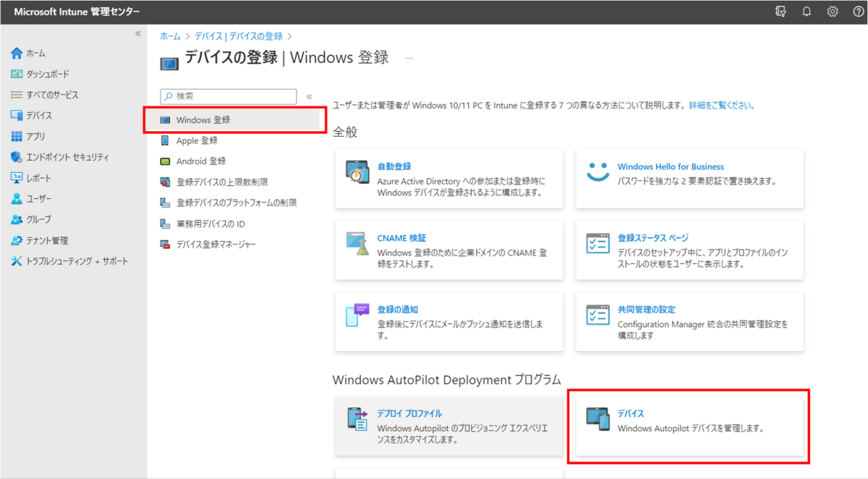
Task: Click the テナント管理 icon
Action: tap(17, 240)
